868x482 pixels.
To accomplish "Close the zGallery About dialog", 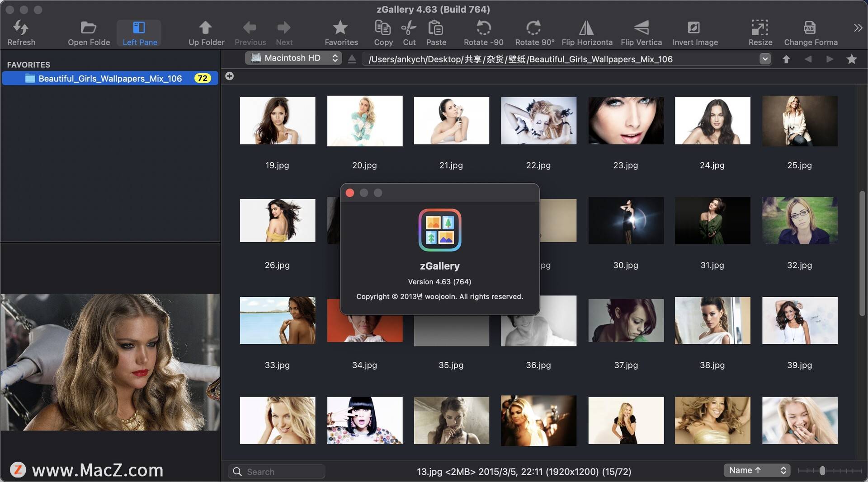I will pyautogui.click(x=350, y=193).
